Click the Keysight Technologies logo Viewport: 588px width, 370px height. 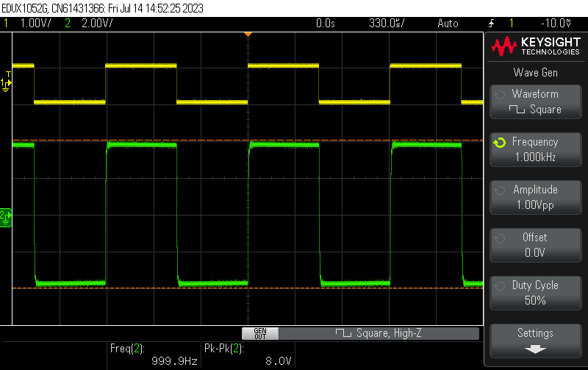point(536,46)
